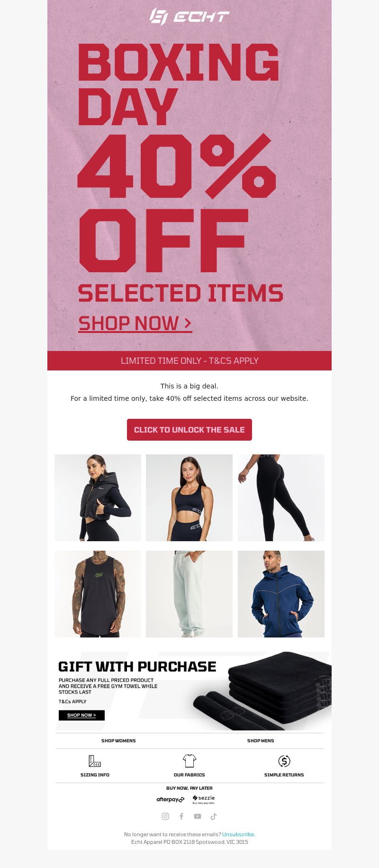Open the Facebook social icon
This screenshot has width=379, height=868.
pos(181,816)
